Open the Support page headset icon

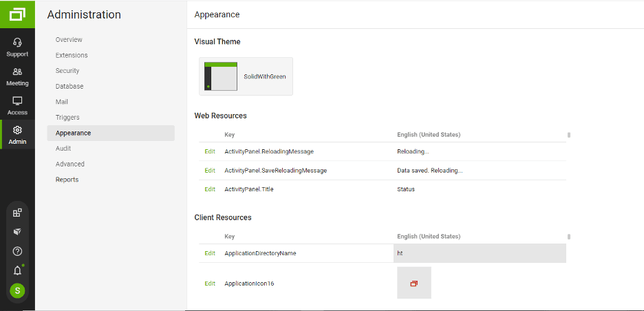tap(17, 43)
